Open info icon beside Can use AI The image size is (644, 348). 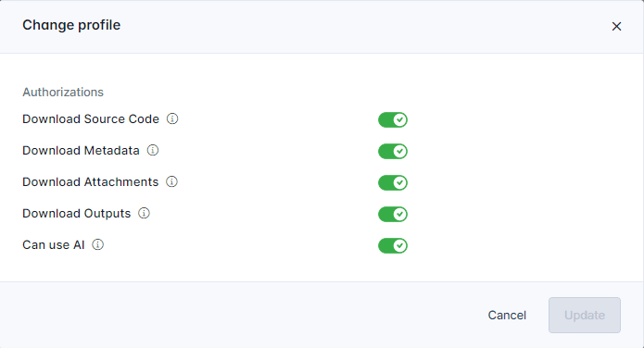point(97,245)
